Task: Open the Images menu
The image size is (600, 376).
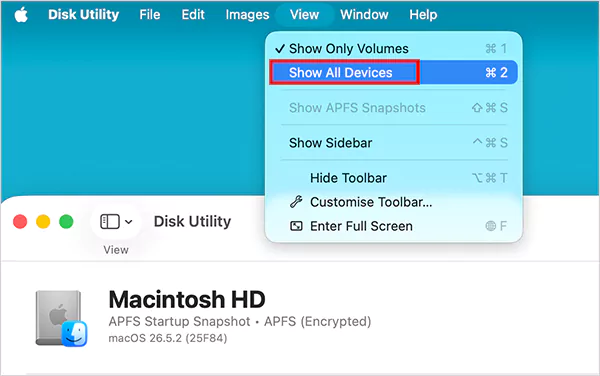Action: coord(247,15)
